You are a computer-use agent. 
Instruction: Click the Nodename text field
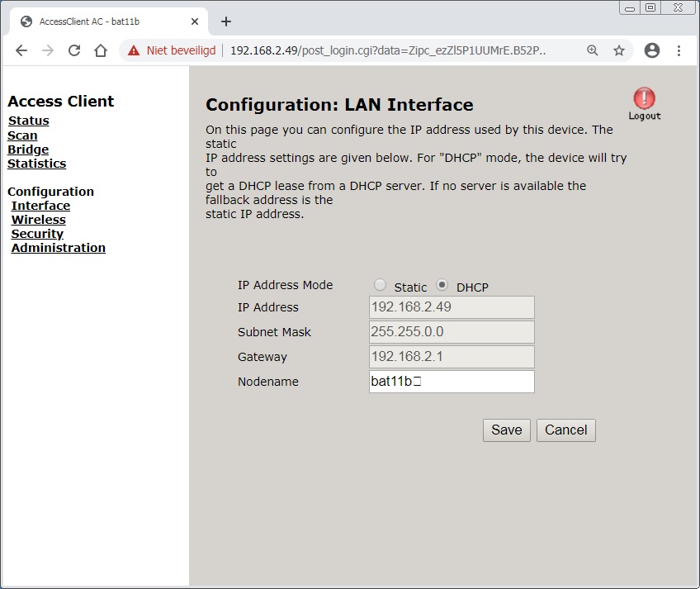[x=452, y=382]
